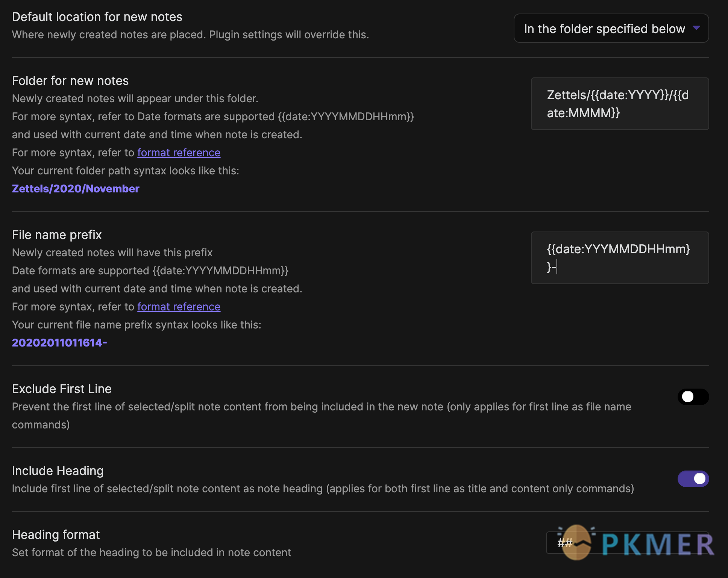Image resolution: width=728 pixels, height=578 pixels.
Task: Disable the Include Heading toggle
Action: pyautogui.click(x=693, y=479)
